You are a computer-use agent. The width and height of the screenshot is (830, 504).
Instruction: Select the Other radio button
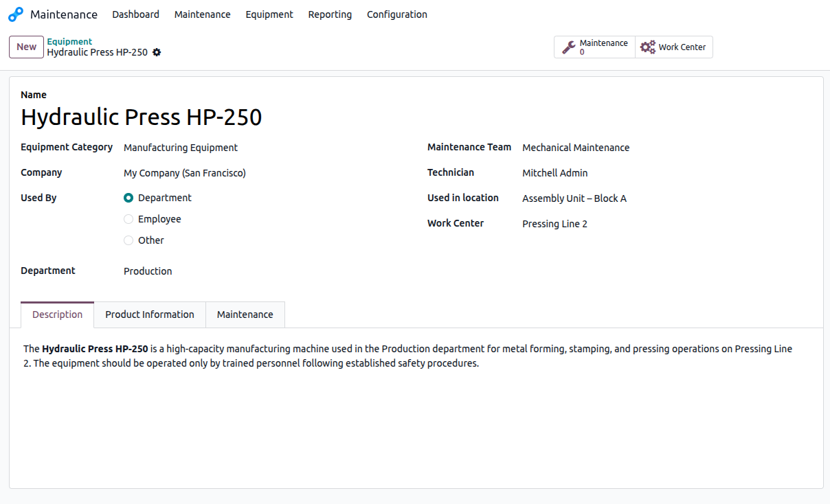tap(128, 240)
